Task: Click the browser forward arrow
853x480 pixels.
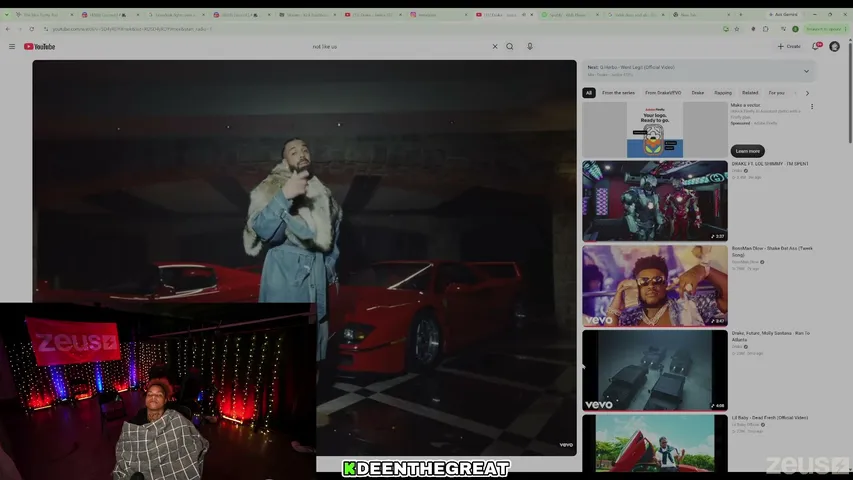Action: tap(20, 29)
